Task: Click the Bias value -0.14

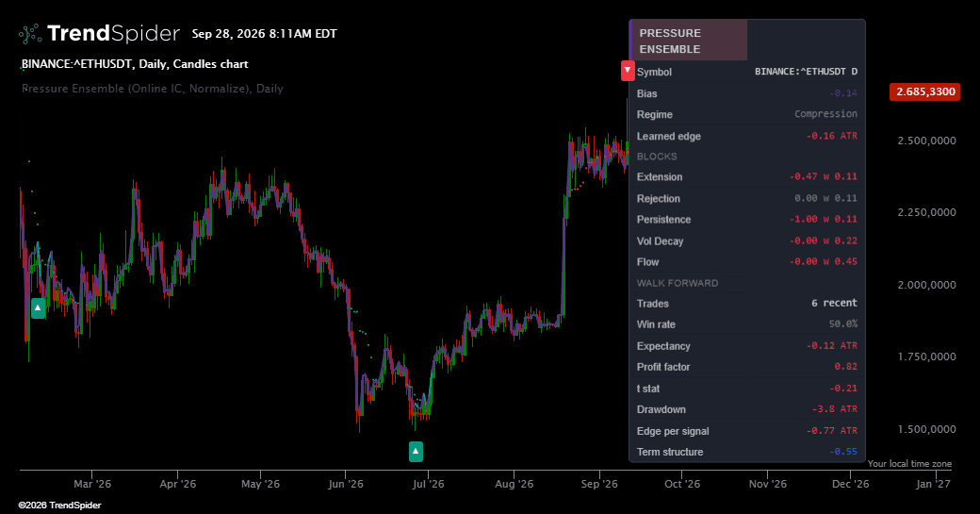Action: click(843, 93)
